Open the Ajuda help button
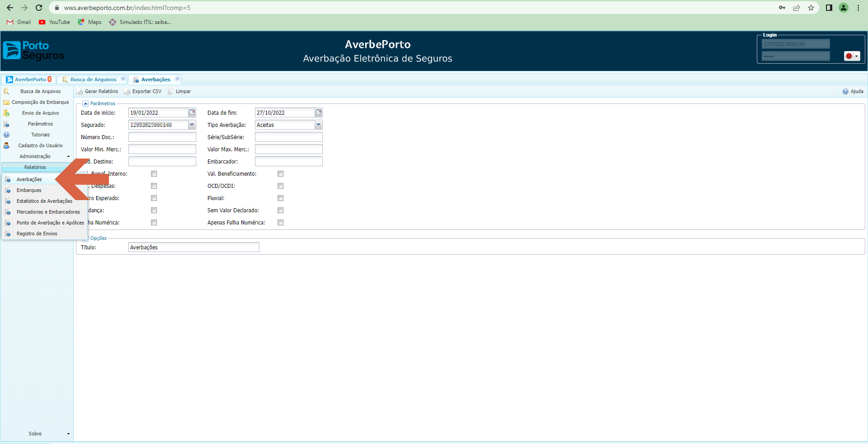 tap(853, 91)
